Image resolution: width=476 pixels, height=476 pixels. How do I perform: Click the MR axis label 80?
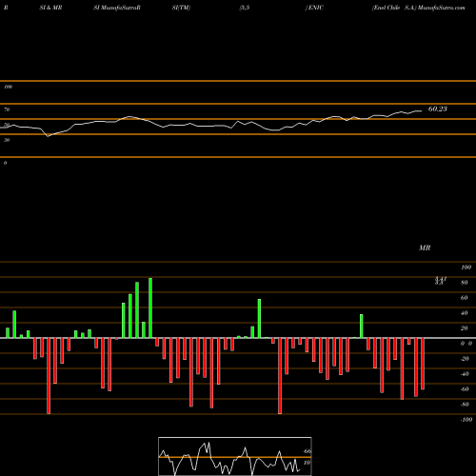click(x=465, y=283)
